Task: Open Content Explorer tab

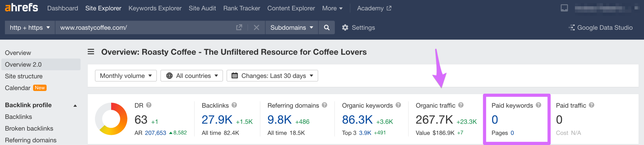Action: point(291,8)
